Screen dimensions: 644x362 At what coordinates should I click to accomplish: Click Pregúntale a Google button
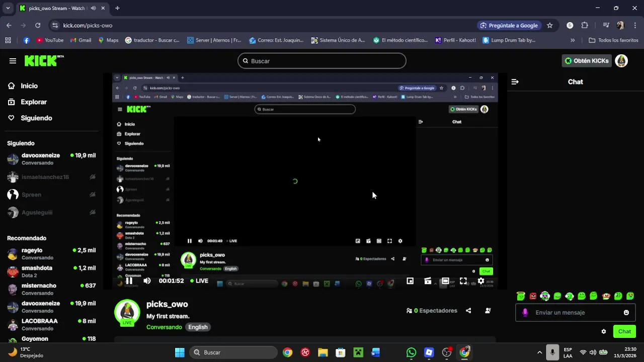[509, 25]
